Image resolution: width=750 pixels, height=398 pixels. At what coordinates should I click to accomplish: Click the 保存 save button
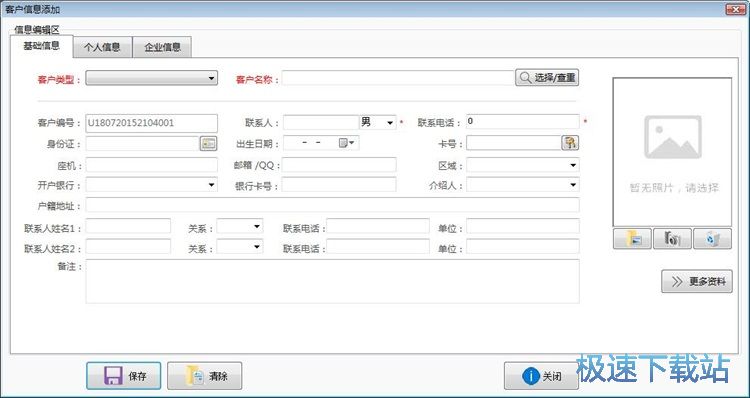(124, 376)
